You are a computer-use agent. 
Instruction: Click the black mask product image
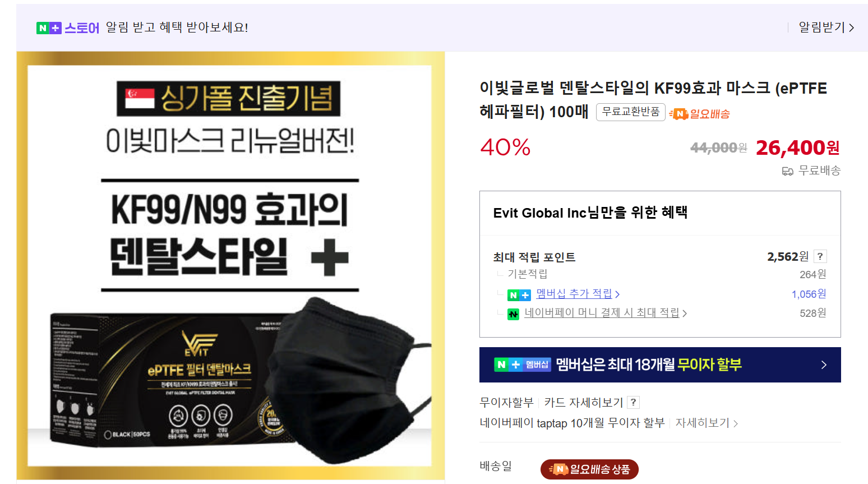[x=230, y=266]
